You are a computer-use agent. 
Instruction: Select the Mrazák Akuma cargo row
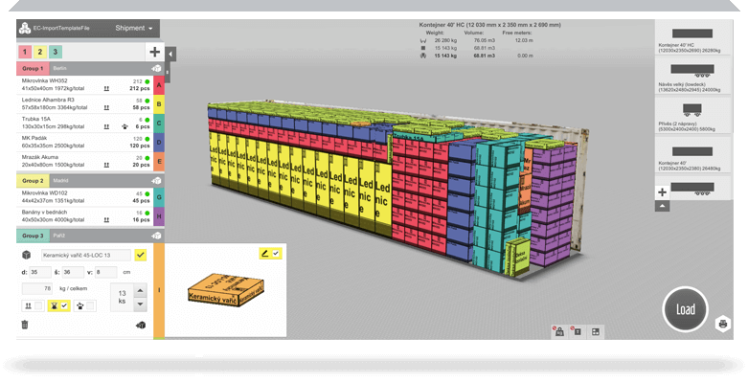pyautogui.click(x=84, y=161)
